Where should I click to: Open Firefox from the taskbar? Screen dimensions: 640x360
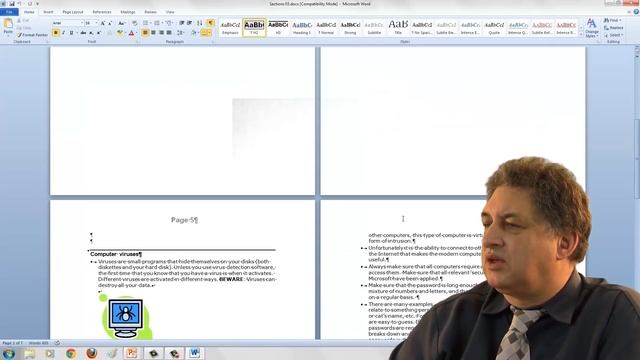tap(91, 353)
